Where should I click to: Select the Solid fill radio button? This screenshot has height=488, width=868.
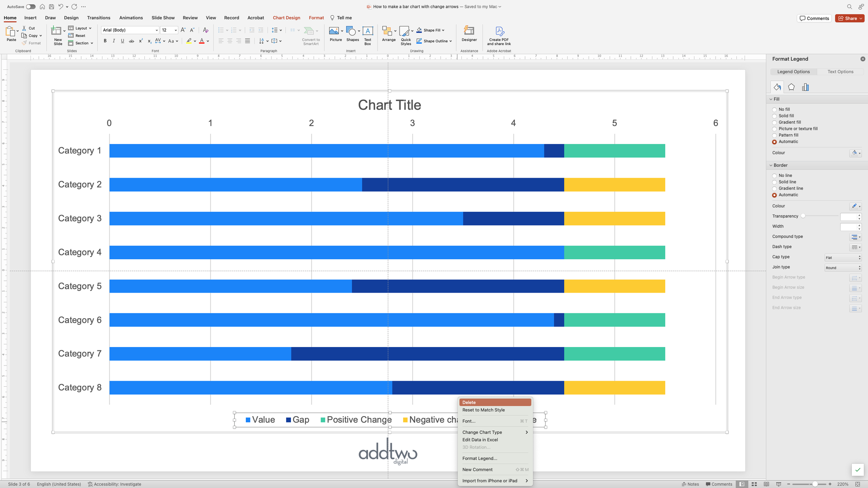click(774, 116)
